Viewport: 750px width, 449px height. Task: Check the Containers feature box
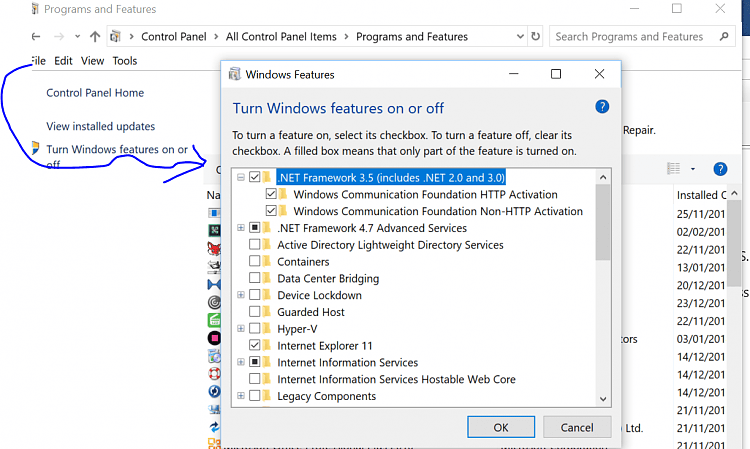[255, 262]
